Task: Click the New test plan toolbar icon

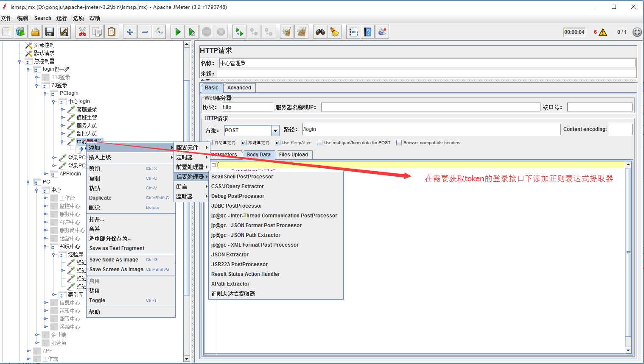Action: [7, 32]
